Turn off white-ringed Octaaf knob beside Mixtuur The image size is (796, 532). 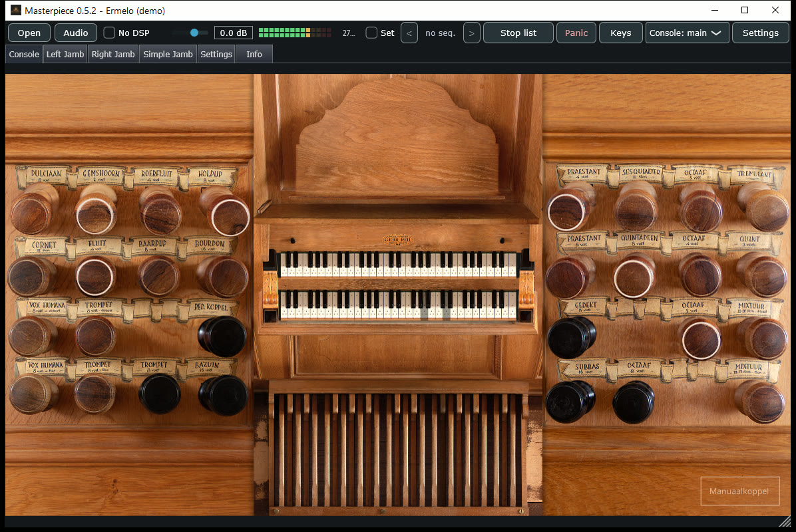(x=701, y=340)
